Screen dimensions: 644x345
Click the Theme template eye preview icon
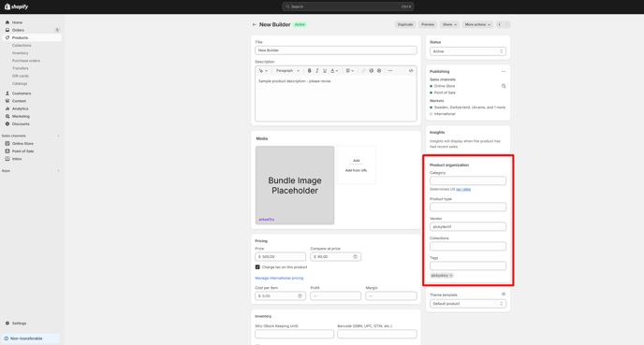(x=504, y=295)
